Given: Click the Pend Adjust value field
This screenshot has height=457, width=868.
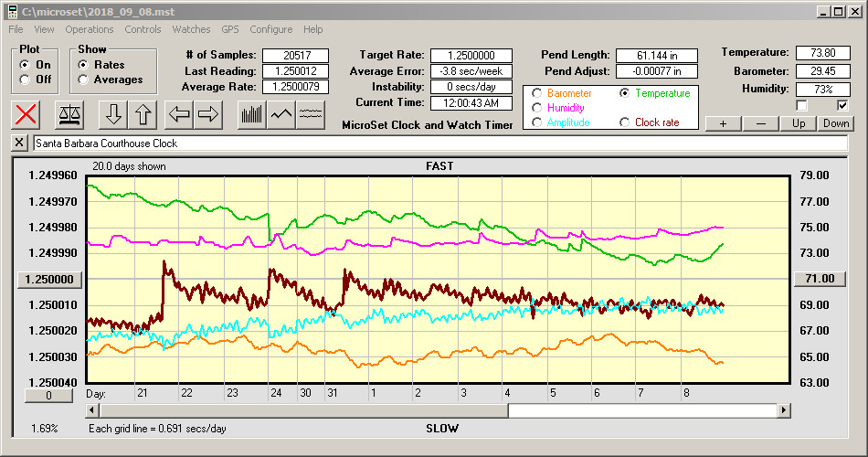Looking at the screenshot, I should (x=657, y=71).
